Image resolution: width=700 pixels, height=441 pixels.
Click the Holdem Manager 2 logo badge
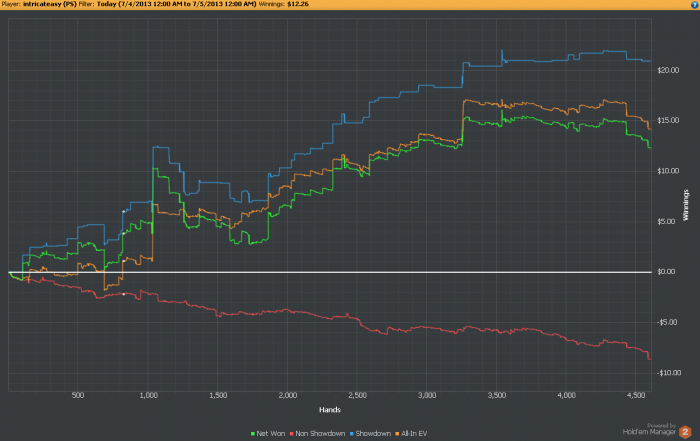685,432
